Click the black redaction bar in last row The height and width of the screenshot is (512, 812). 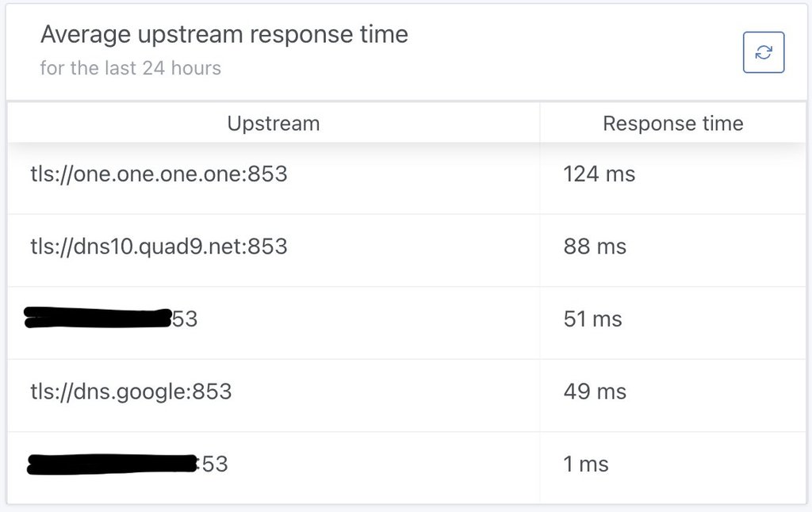click(x=113, y=464)
